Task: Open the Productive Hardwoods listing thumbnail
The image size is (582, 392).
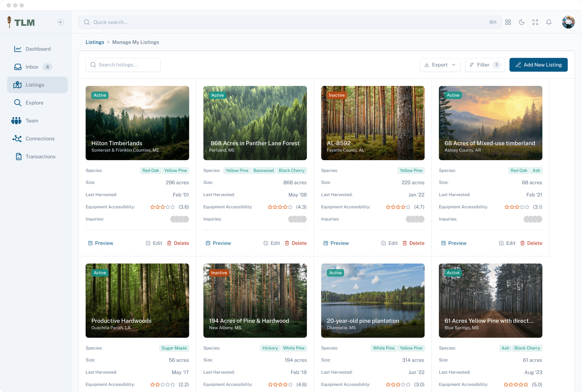Action: point(137,300)
